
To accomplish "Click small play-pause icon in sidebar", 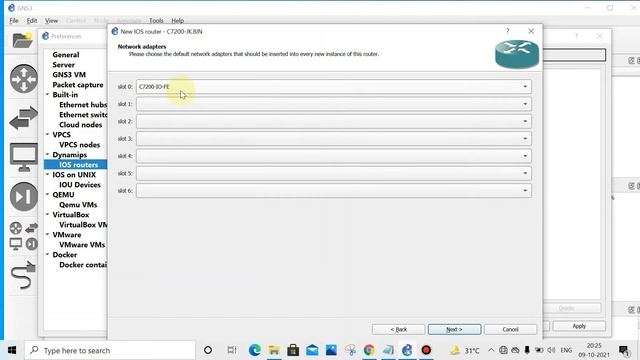I will pyautogui.click(x=31, y=244).
